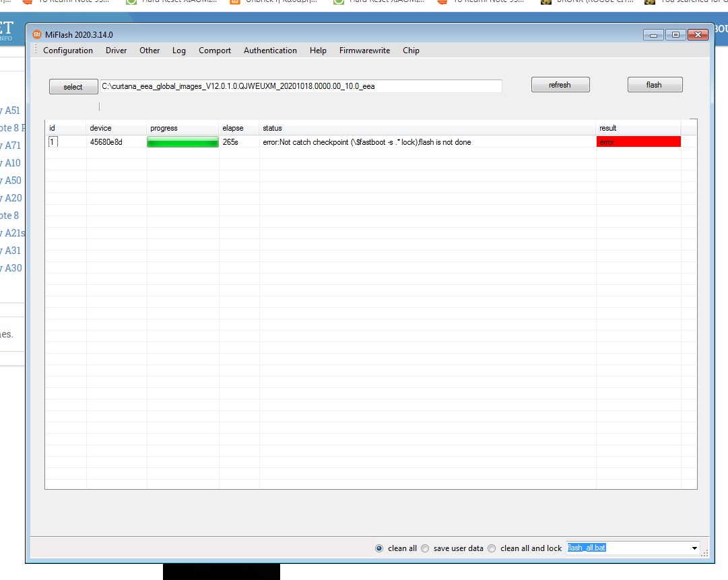The height and width of the screenshot is (580, 728).
Task: Click the id column header
Action: coord(65,128)
